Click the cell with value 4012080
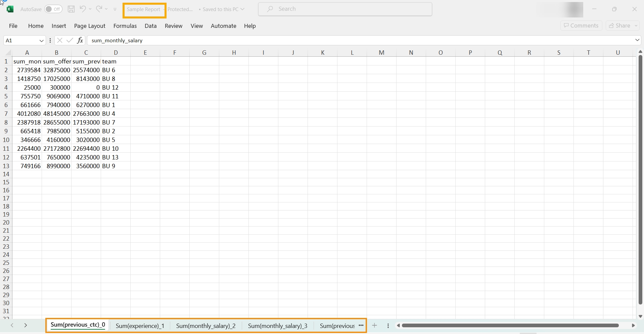The height and width of the screenshot is (334, 644). click(x=27, y=114)
